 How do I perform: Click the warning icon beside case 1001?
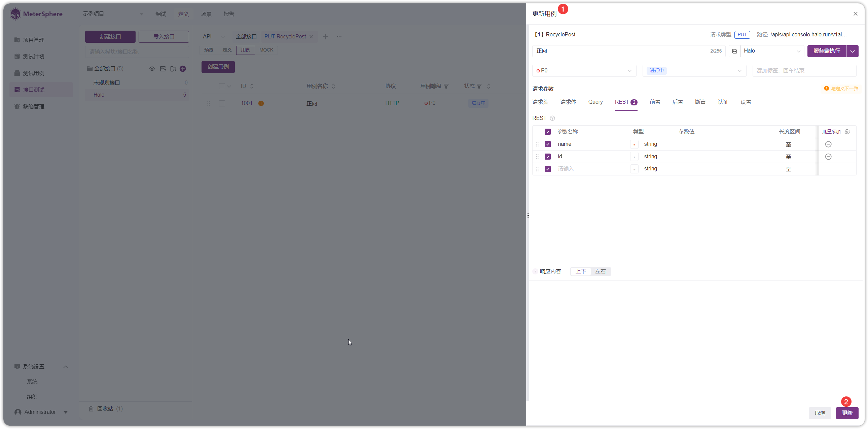[x=261, y=103]
